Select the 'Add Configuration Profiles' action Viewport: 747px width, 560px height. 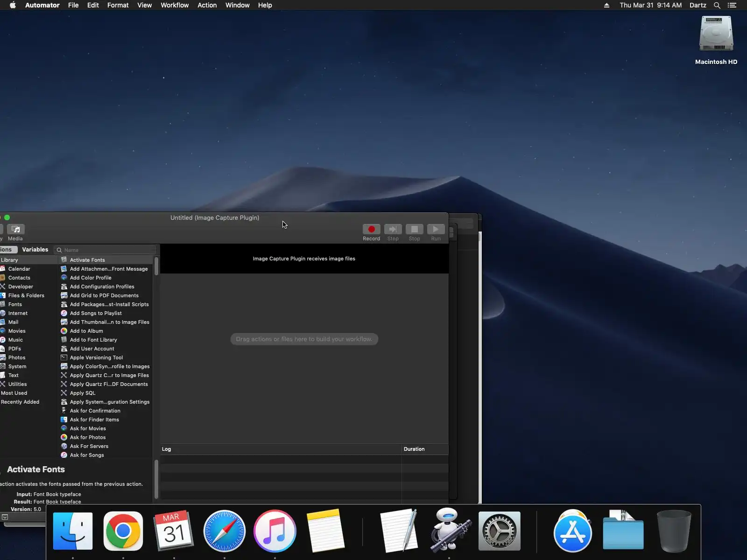106,287
